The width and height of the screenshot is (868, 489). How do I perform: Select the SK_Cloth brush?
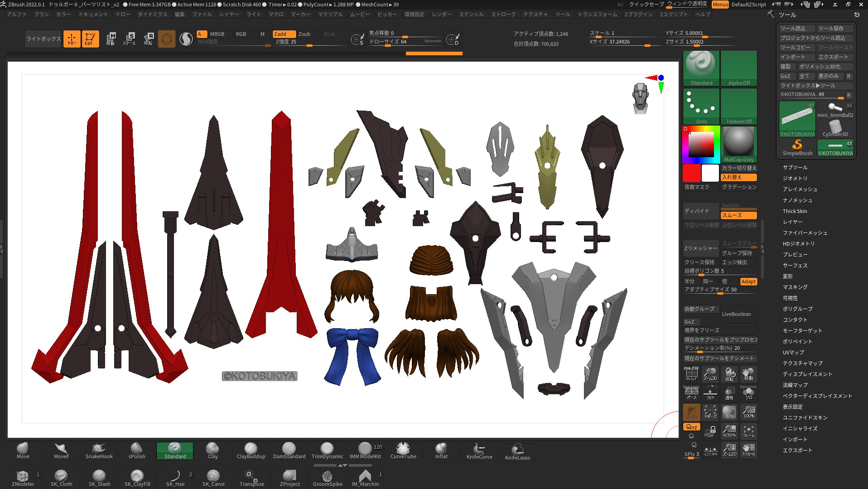[61, 478]
